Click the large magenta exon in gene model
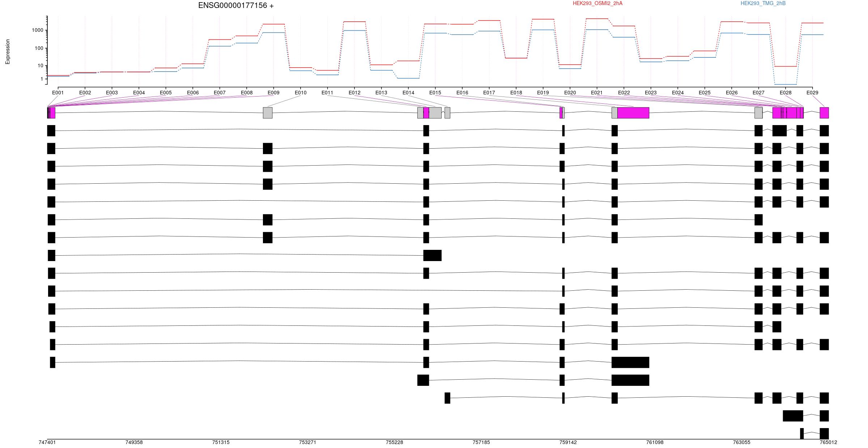868x448 pixels. [633, 113]
